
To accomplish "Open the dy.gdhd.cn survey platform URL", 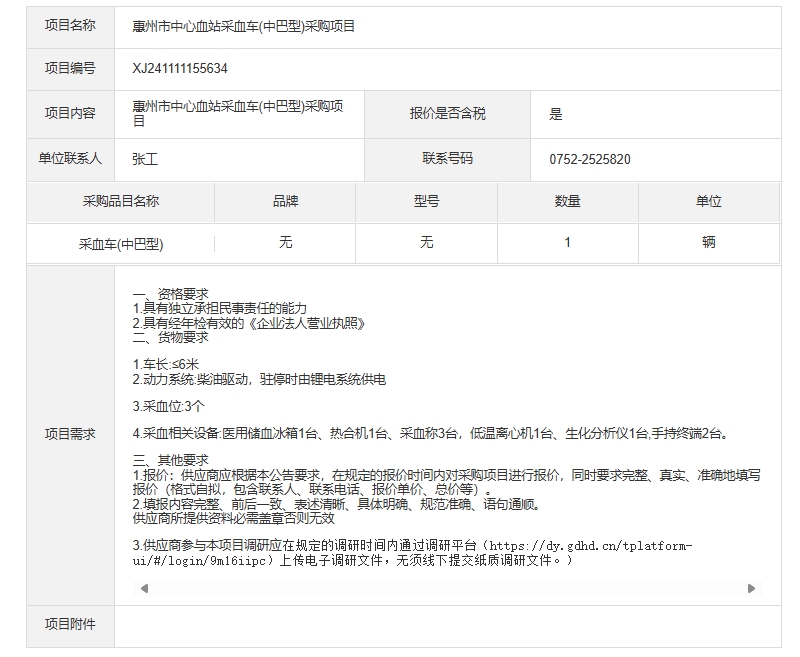I will [412, 553].
